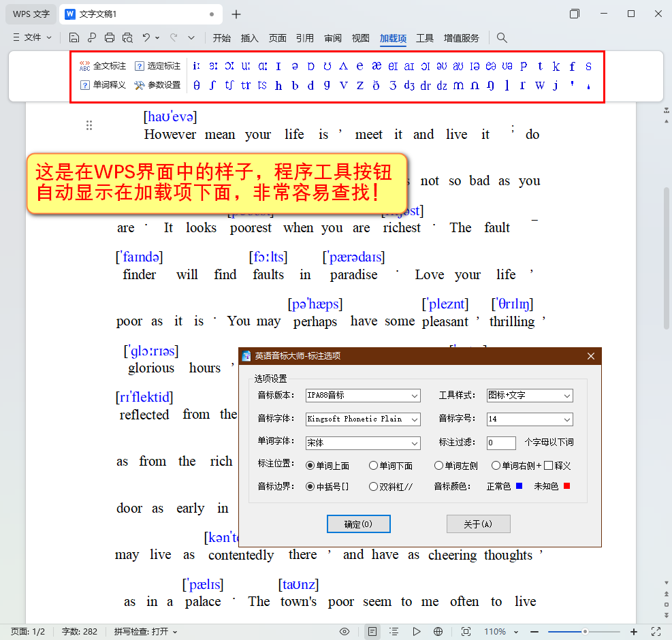Switch to the 增值服务 ribbon tab
The image size is (672, 640).
click(x=461, y=38)
